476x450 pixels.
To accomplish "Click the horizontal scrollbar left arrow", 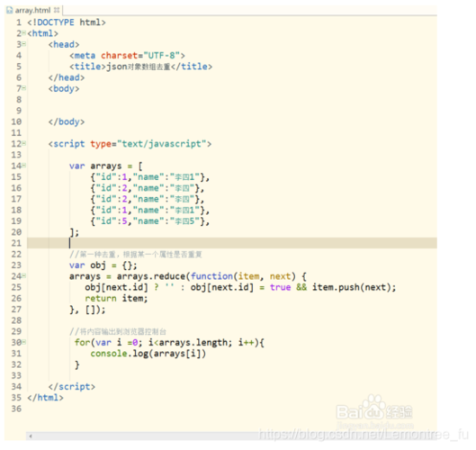I will point(31,436).
